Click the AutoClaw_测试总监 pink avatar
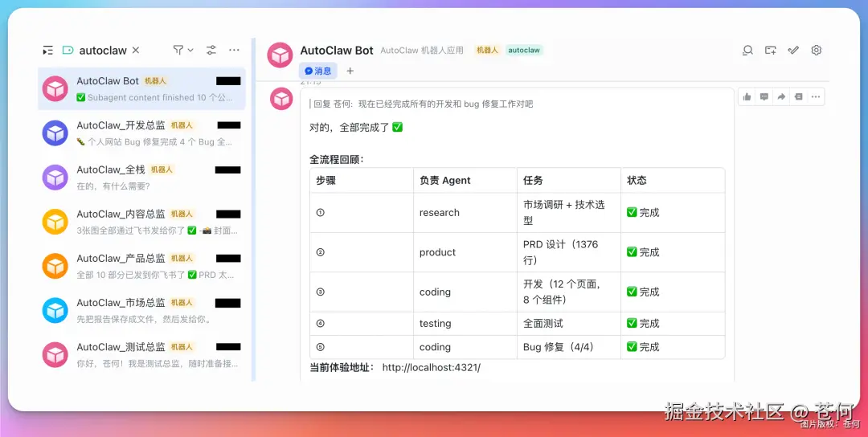The width and height of the screenshot is (868, 437). 55,354
